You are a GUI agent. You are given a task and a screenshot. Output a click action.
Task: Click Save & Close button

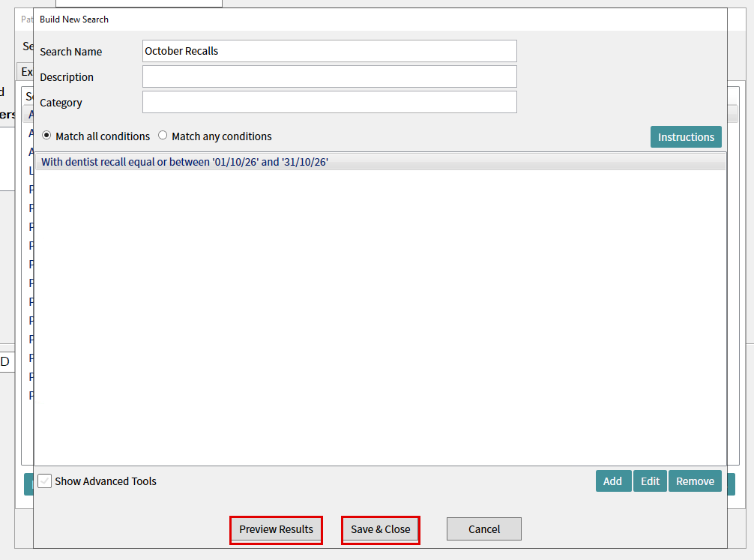[380, 530]
